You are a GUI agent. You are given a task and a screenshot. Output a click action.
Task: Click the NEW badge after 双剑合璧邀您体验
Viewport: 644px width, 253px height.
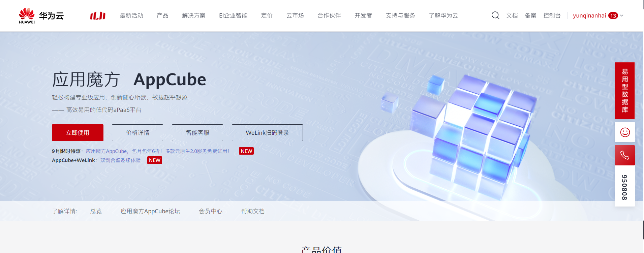155,160
